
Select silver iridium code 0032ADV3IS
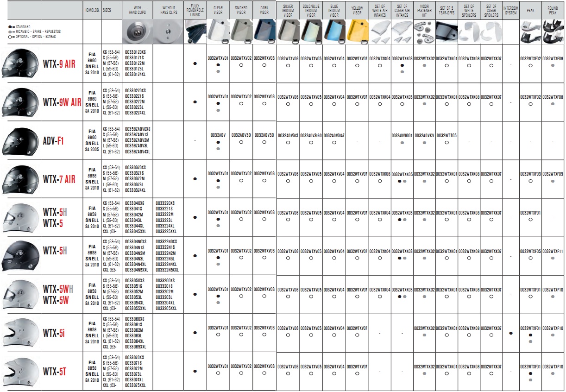(288, 135)
